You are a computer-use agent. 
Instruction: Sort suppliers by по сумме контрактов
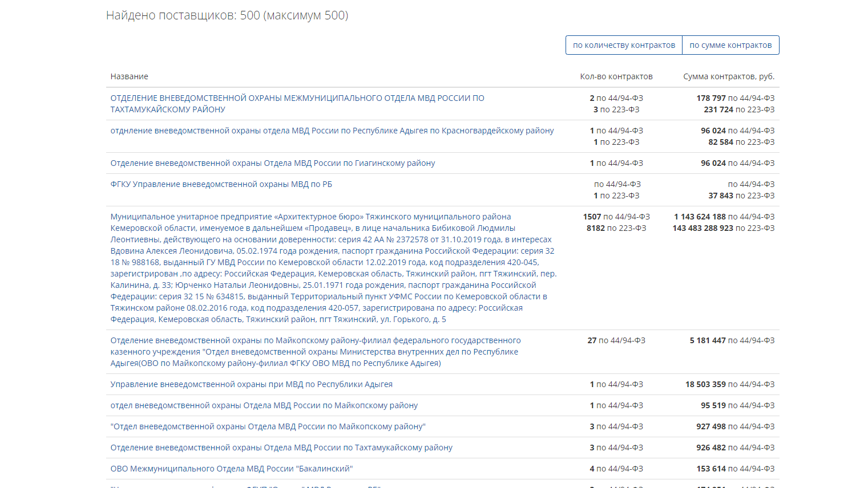pos(730,45)
